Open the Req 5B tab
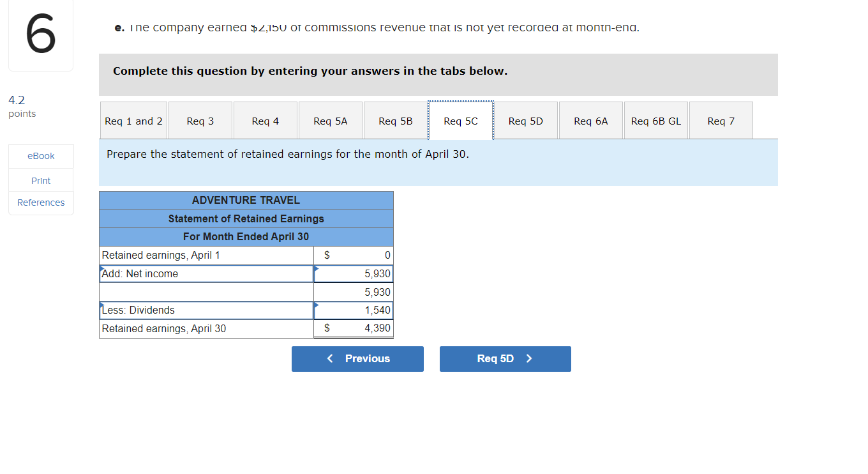The image size is (868, 474). point(396,120)
